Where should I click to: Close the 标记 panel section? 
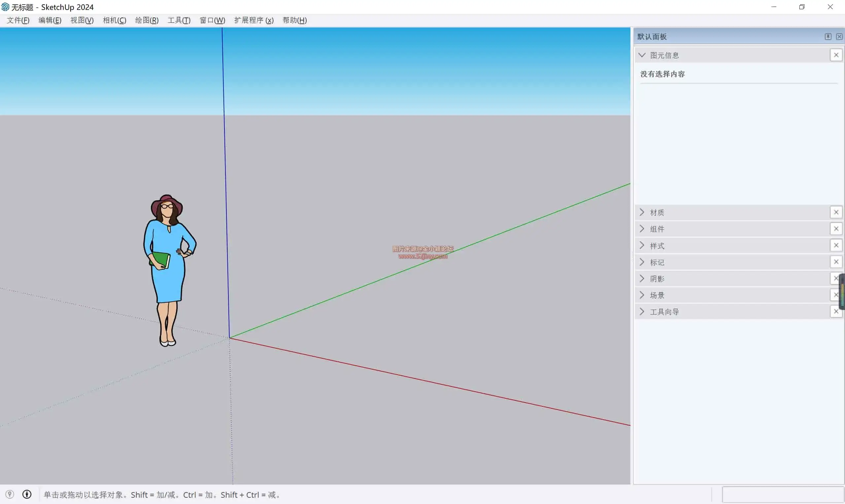point(836,262)
